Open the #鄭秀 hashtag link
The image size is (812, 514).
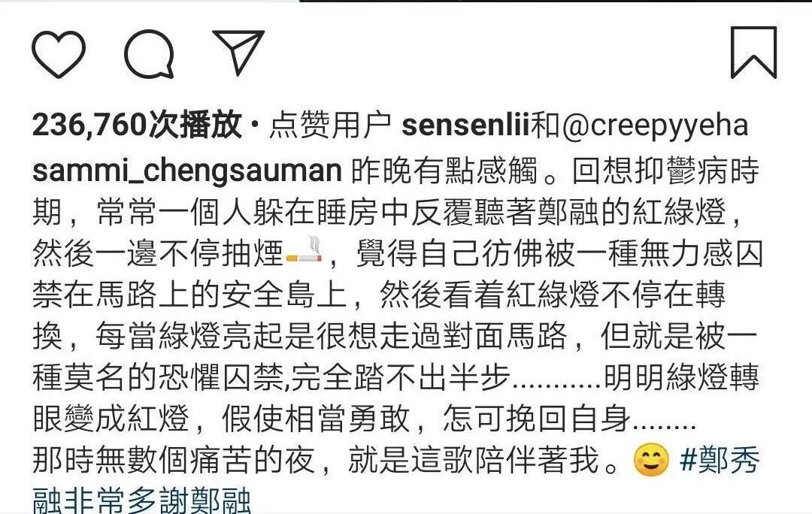720,460
